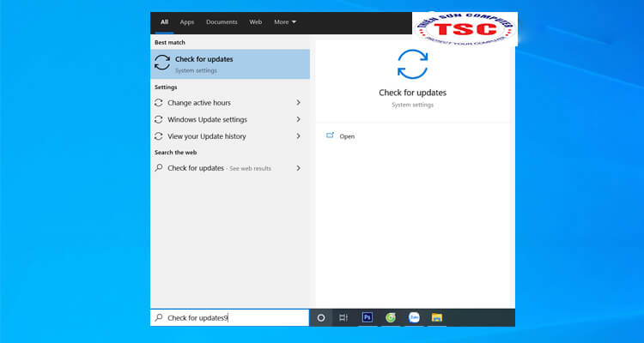Select the Web search tab
644x343 pixels.
256,22
